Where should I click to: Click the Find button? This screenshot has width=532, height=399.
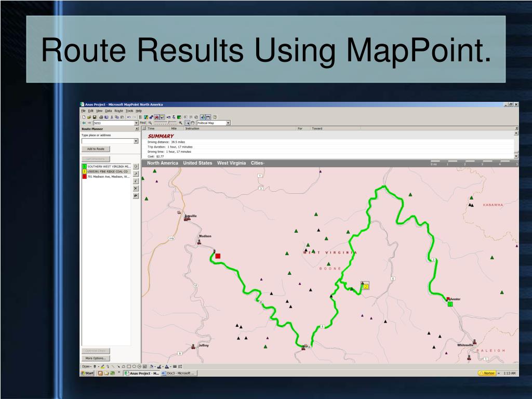[142, 123]
